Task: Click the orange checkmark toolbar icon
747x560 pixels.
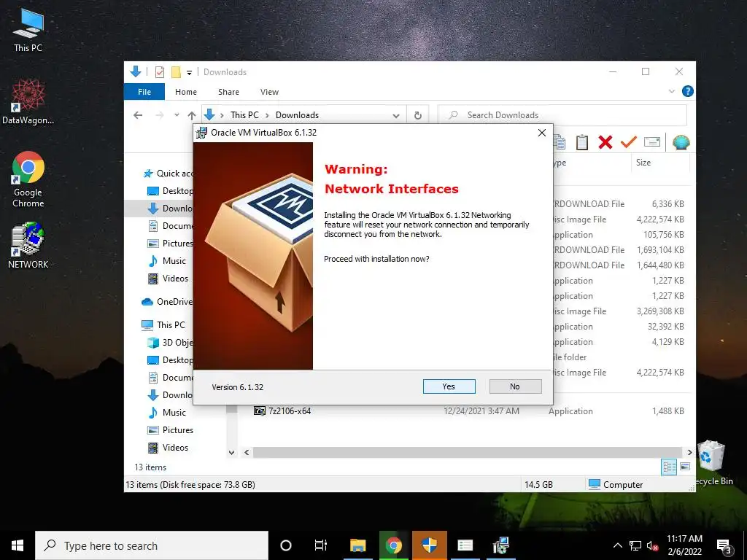Action: coord(629,142)
